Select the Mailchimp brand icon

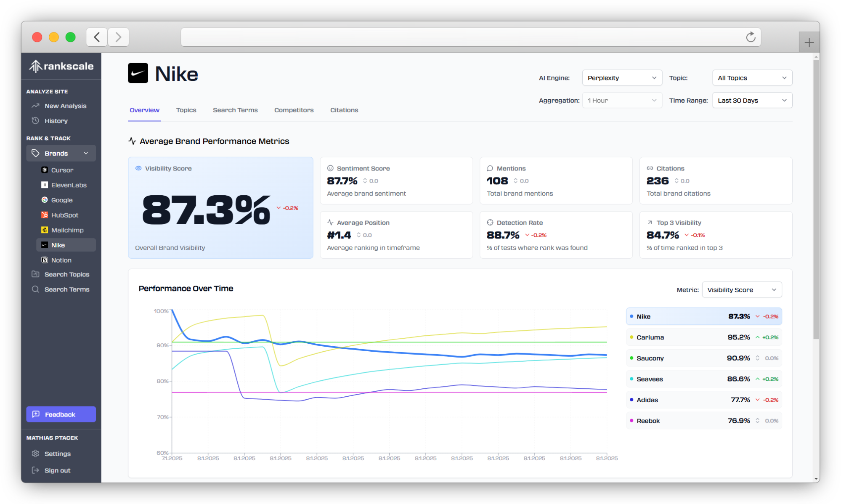[45, 230]
